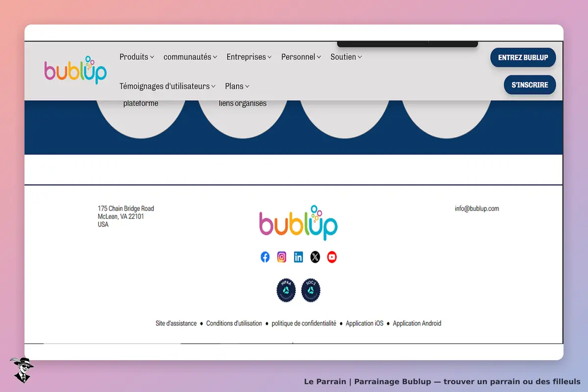Expand the communautés dropdown menu
Viewport: 588px width, 392px height.
coord(190,57)
